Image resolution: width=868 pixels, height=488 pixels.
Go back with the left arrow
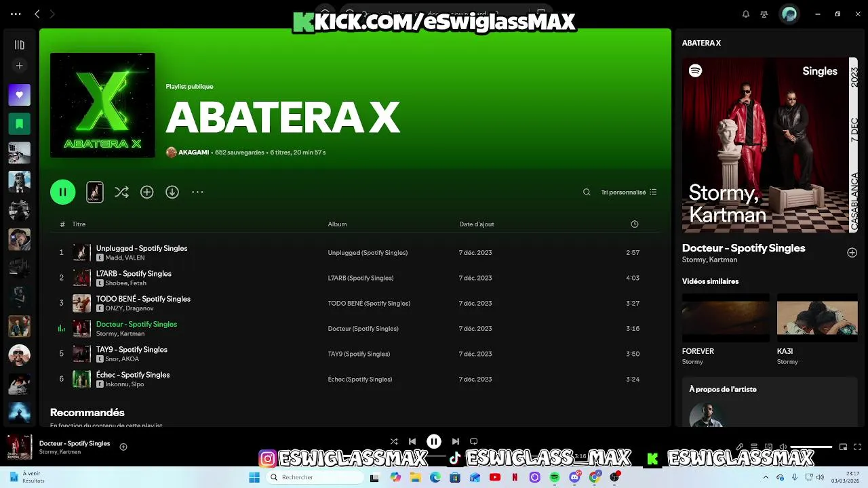click(37, 14)
